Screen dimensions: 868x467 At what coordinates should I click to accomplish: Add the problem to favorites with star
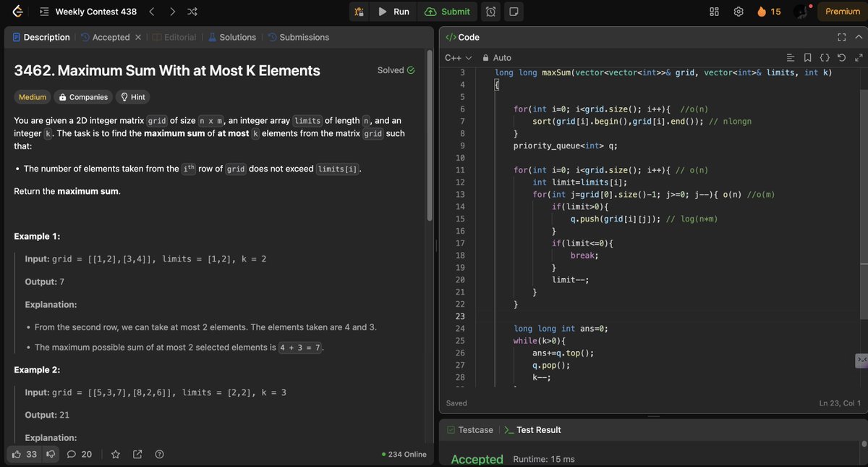click(x=116, y=454)
